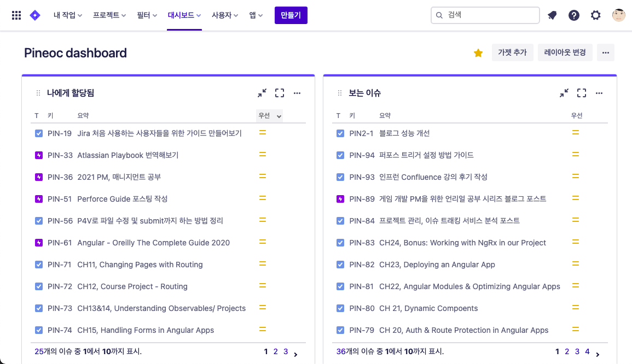
Task: Focus the 검색 search field
Action: [x=485, y=15]
